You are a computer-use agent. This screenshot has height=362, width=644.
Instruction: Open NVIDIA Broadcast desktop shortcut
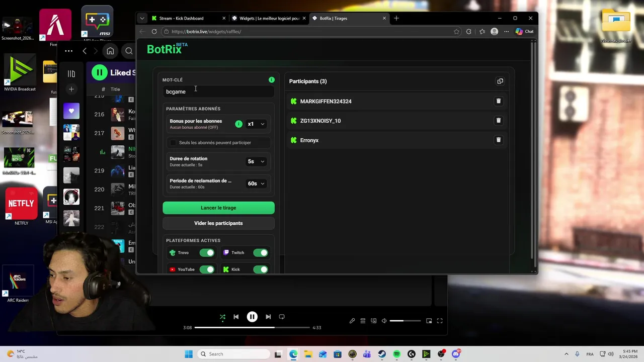[x=20, y=73]
